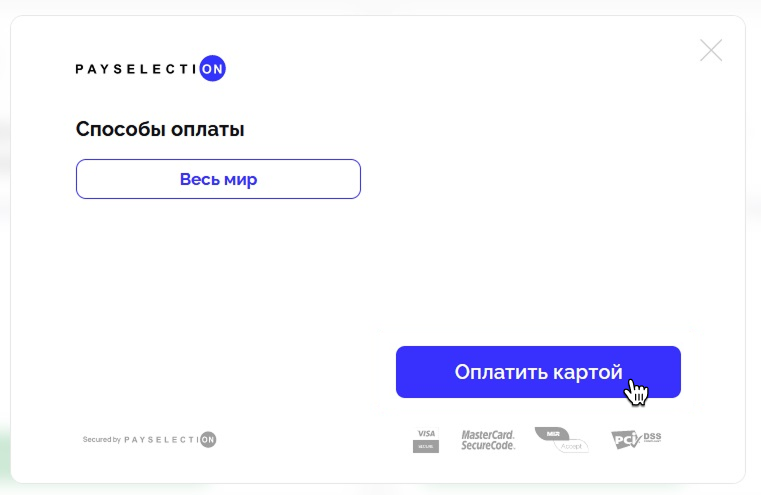Click the MIR Accept badge
The image size is (761, 495).
tap(562, 440)
